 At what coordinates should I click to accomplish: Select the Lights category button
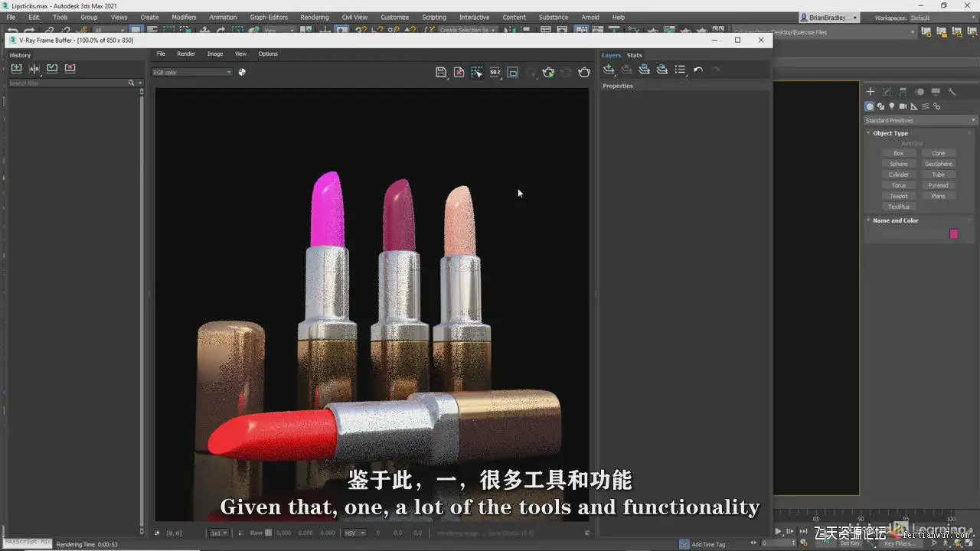click(x=892, y=106)
